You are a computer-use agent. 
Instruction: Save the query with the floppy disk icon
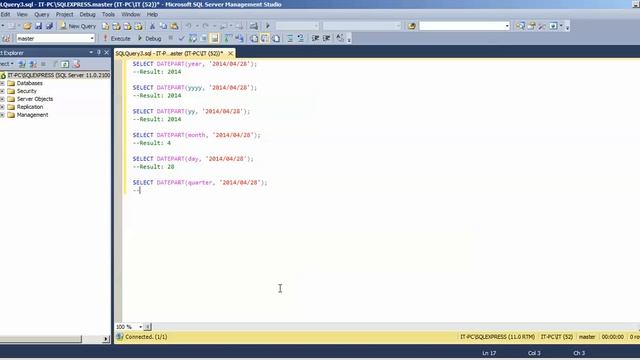coord(38,26)
